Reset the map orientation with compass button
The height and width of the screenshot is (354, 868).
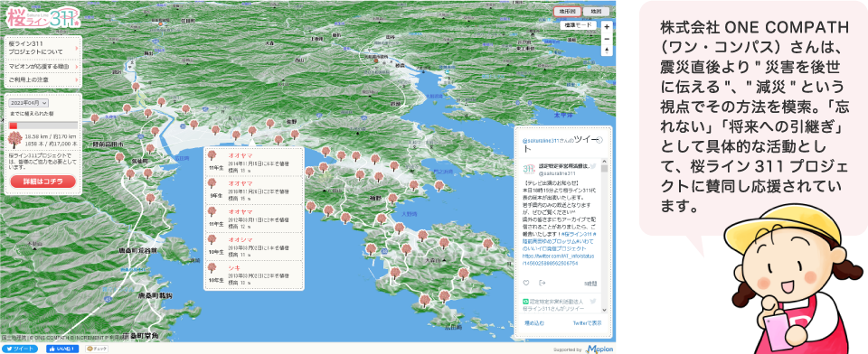[607, 51]
